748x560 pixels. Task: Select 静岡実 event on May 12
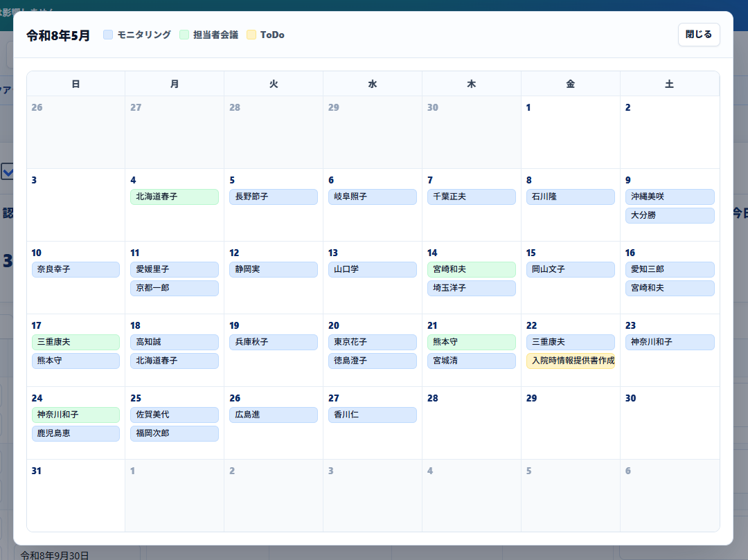click(274, 269)
